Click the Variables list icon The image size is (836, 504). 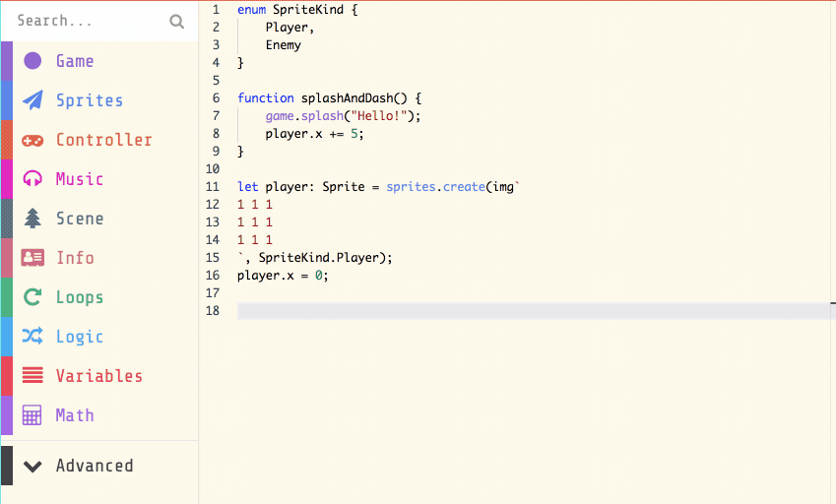point(32,376)
